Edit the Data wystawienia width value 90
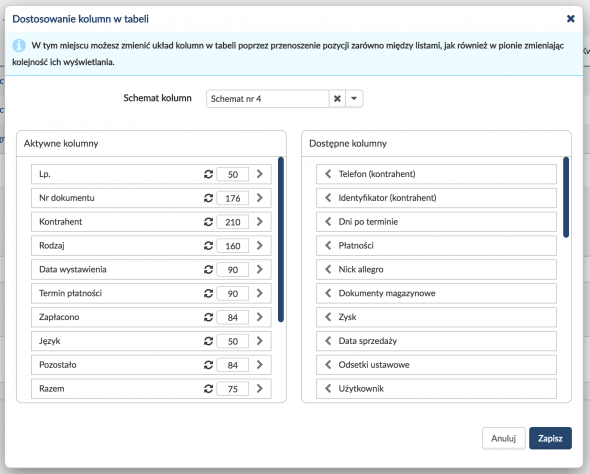Image resolution: width=590 pixels, height=474 pixels. click(233, 270)
